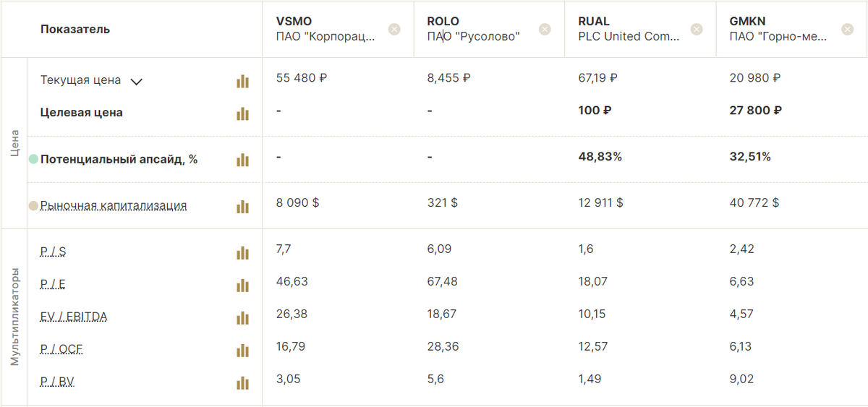Click green dot beside Потенциальный апсайд
The width and height of the screenshot is (868, 407).
tap(33, 159)
